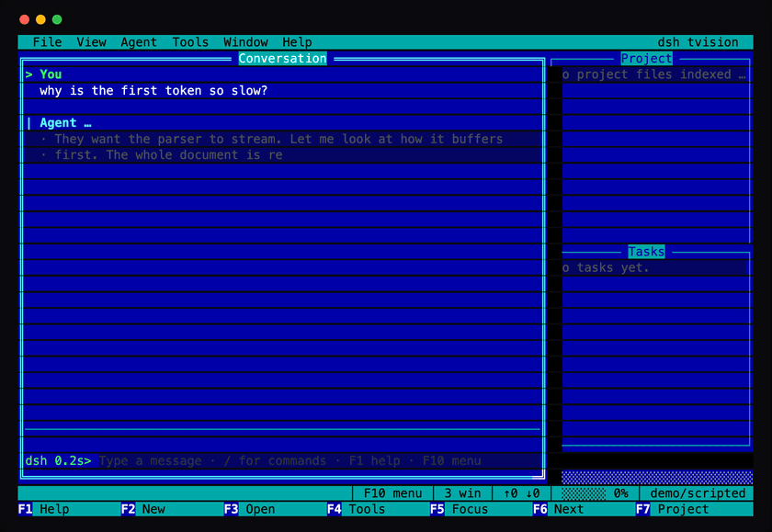Viewport: 772px width, 532px height.
Task: Click the green maximize window button
Action: point(57,19)
